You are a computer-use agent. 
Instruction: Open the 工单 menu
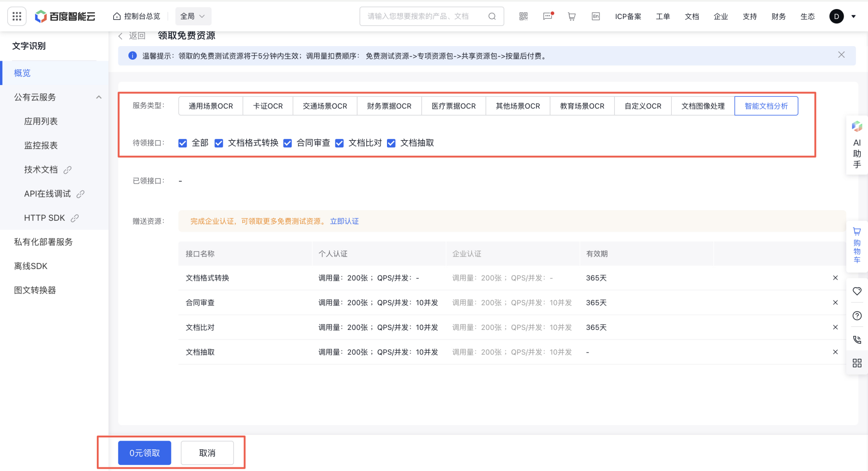coord(663,16)
